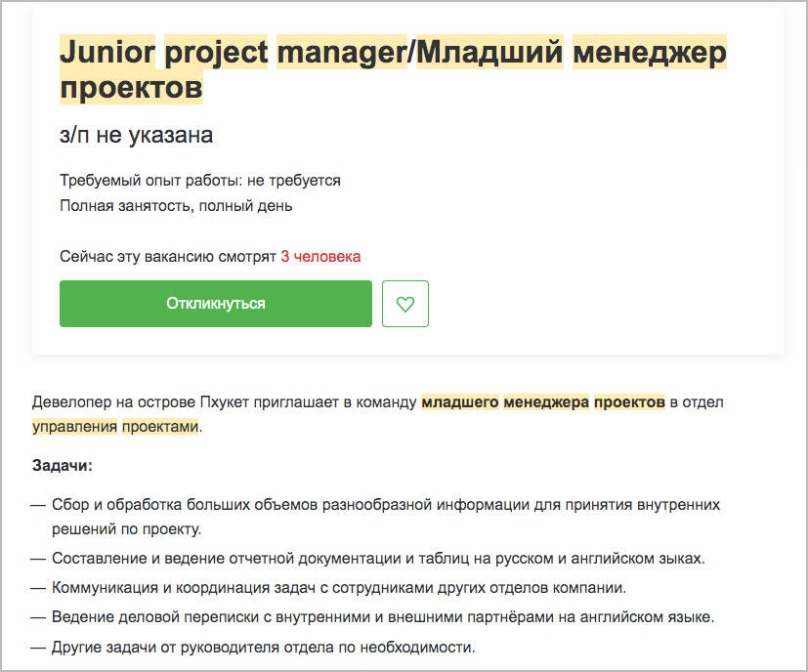This screenshot has height=672, width=808.
Task: Click the highlighted 'управления проектами' phrase
Action: pos(115,427)
